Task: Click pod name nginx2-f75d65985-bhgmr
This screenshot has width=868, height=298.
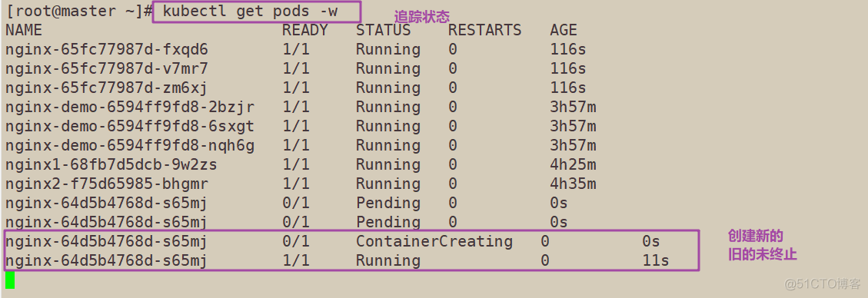Action: click(107, 184)
